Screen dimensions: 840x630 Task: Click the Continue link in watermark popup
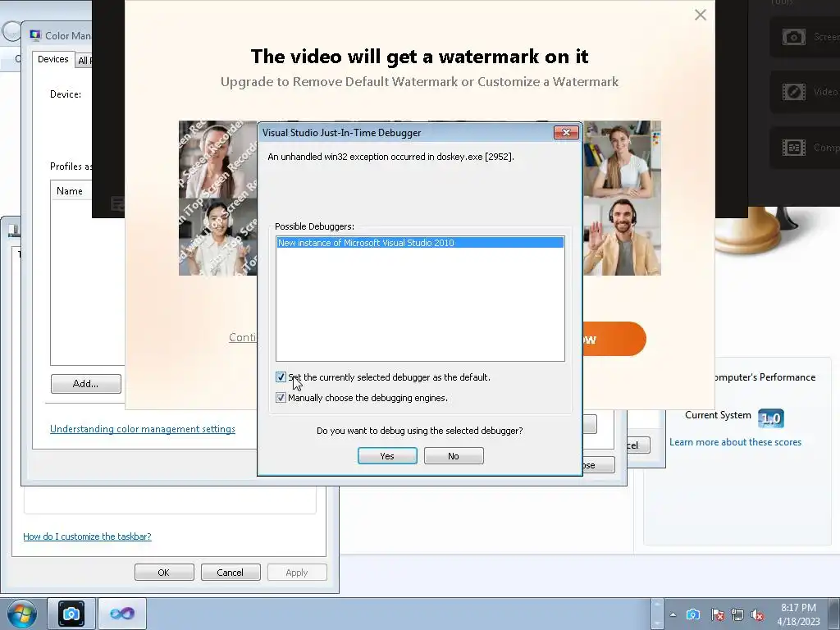[243, 337]
